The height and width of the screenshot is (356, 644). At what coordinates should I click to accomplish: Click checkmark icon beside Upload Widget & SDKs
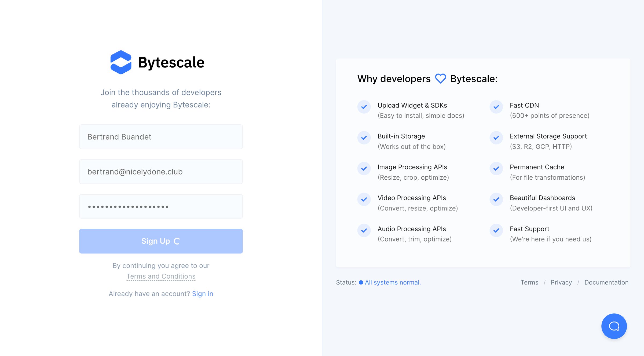[x=364, y=107]
